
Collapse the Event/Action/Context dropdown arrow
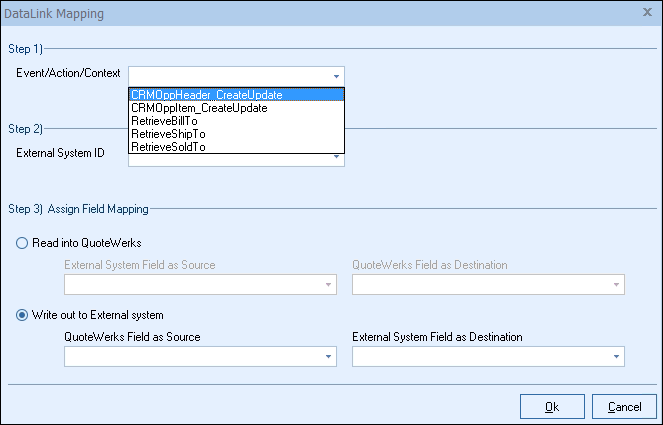[x=337, y=75]
